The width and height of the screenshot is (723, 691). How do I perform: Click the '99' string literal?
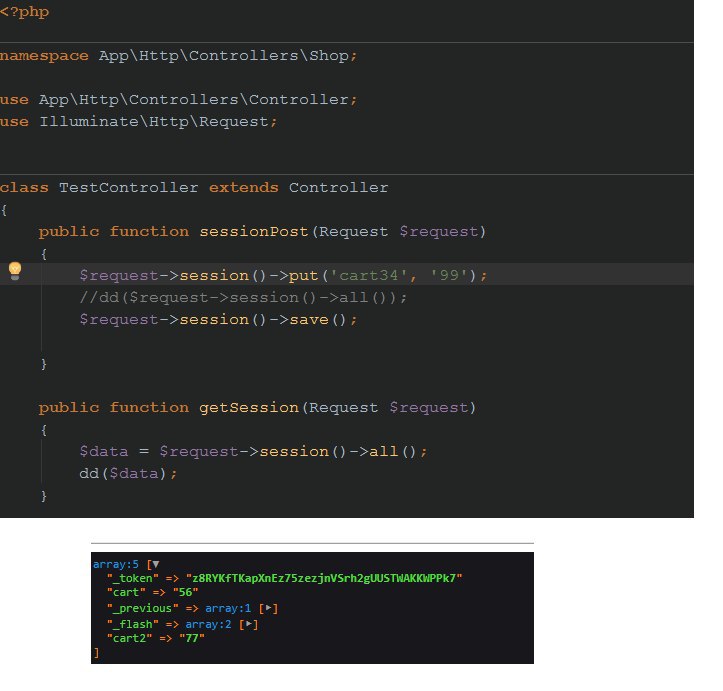449,275
